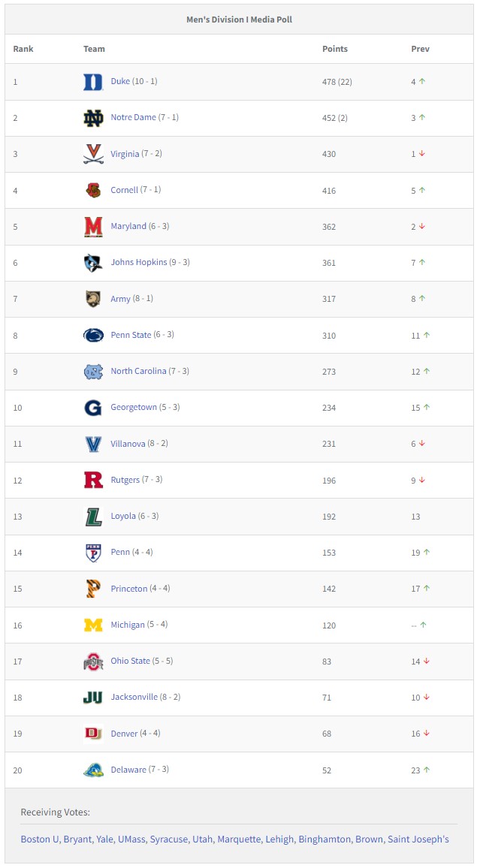Image resolution: width=477 pixels, height=868 pixels.
Task: Click the Delaware blue hen logo
Action: [x=93, y=770]
